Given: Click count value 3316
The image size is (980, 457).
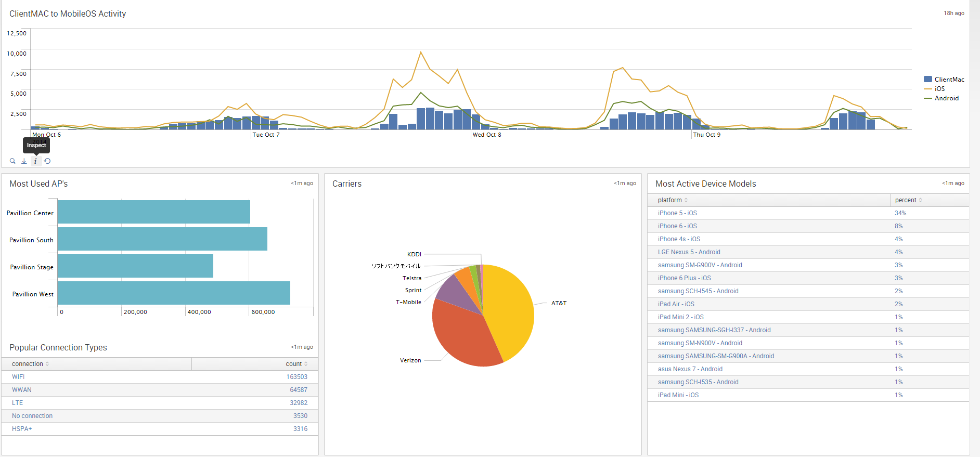Looking at the screenshot, I should point(300,429).
